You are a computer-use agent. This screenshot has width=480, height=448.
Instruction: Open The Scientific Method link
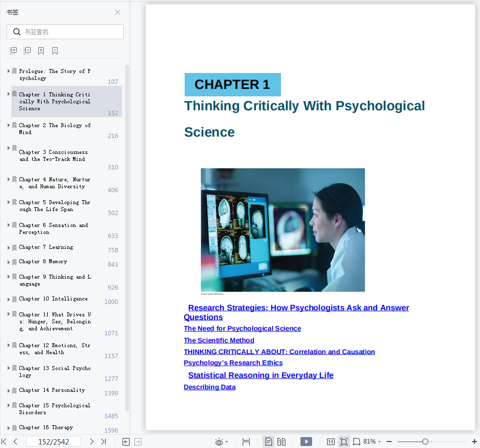[219, 341]
